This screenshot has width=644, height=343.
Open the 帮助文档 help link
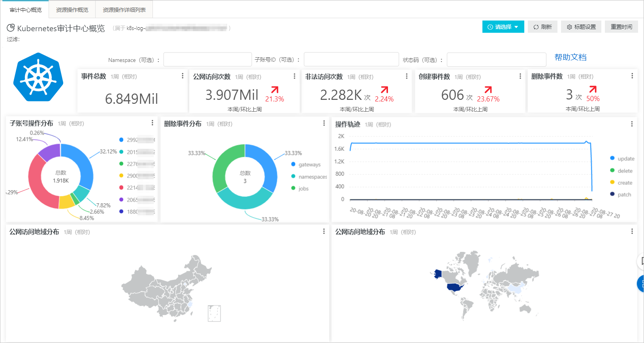point(570,57)
